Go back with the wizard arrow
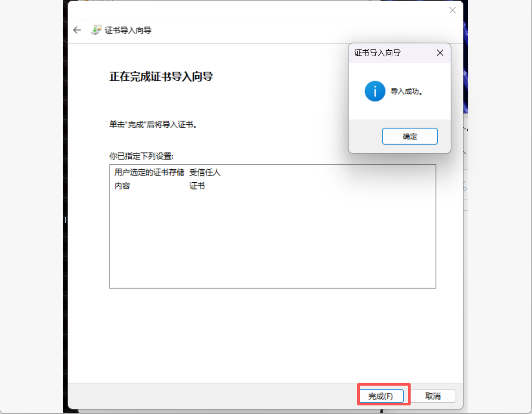 (77, 30)
